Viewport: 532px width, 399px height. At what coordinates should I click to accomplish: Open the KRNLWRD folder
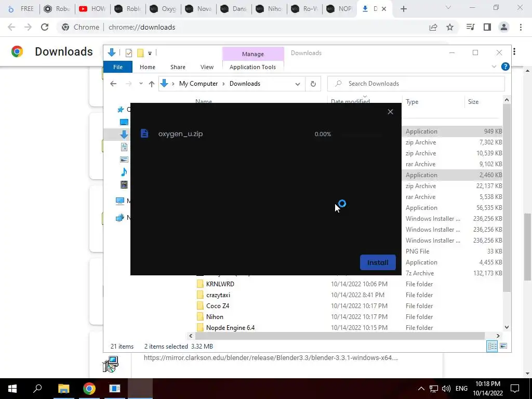point(220,284)
